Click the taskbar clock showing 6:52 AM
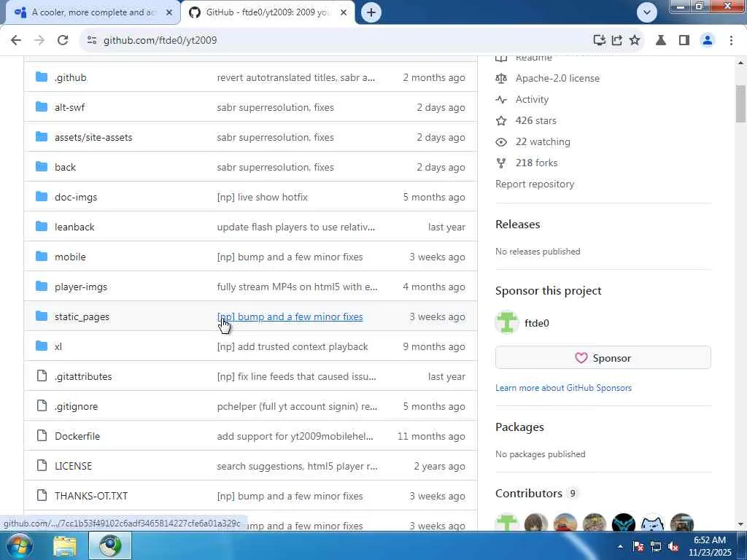This screenshot has height=560, width=747. [709, 546]
